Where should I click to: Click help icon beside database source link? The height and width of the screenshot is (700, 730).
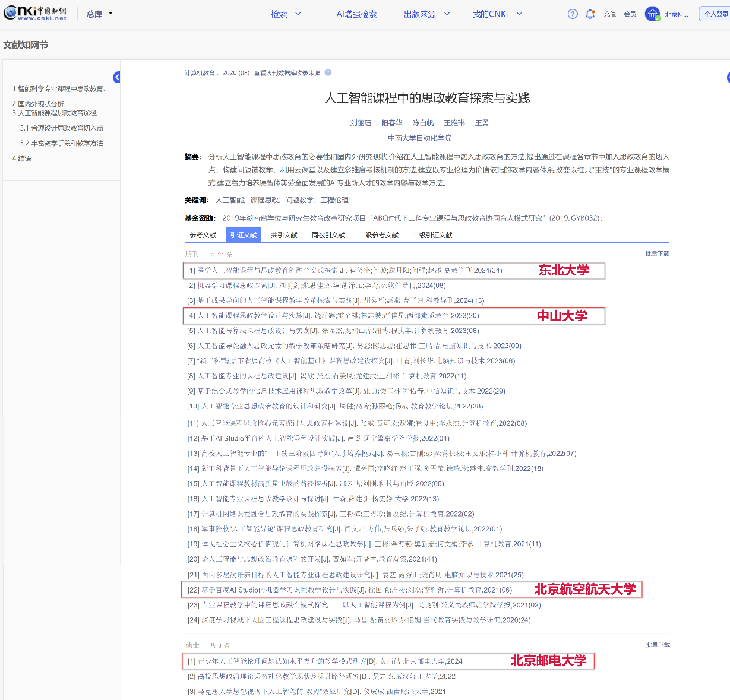[328, 72]
